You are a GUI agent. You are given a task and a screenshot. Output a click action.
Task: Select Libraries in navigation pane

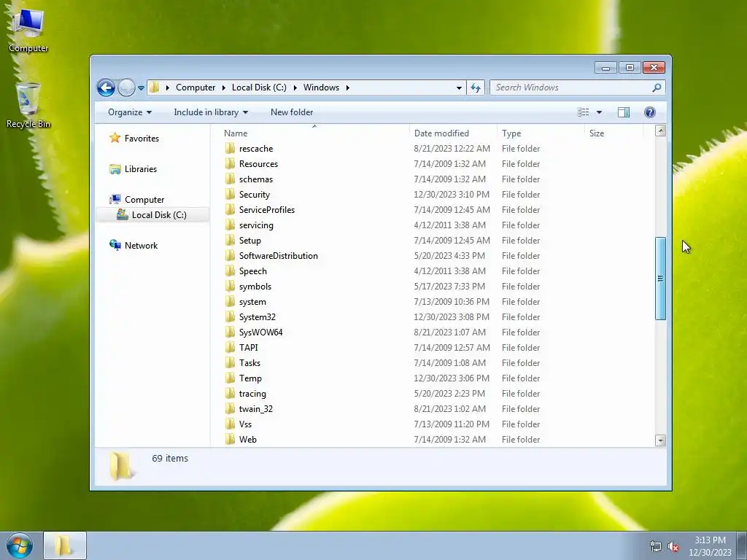141,169
